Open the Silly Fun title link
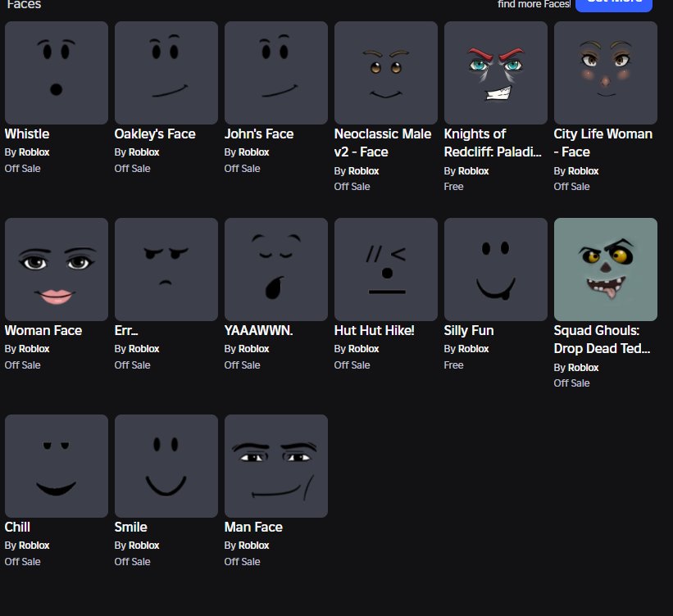 click(x=469, y=331)
